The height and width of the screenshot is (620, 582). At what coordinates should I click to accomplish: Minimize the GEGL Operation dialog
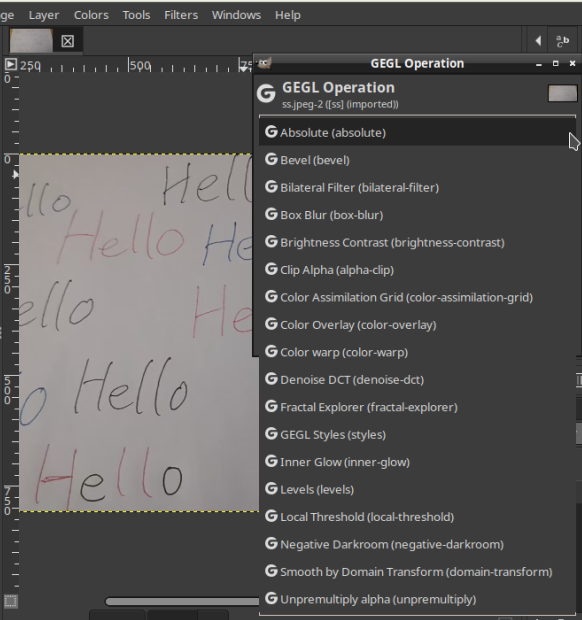coord(539,64)
